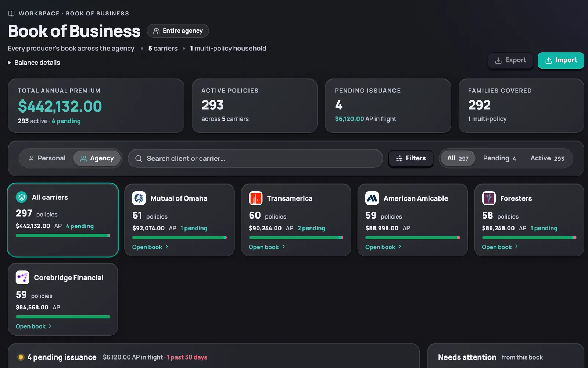Viewport: 588px width, 368px height.
Task: Click the Families Covered 292 value
Action: point(479,105)
